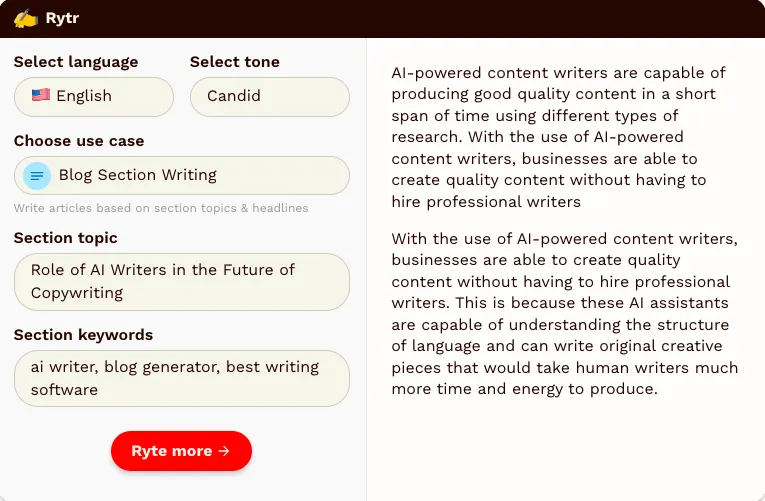This screenshot has height=501, width=765.
Task: Click the US flag icon in language selector
Action: [40, 95]
